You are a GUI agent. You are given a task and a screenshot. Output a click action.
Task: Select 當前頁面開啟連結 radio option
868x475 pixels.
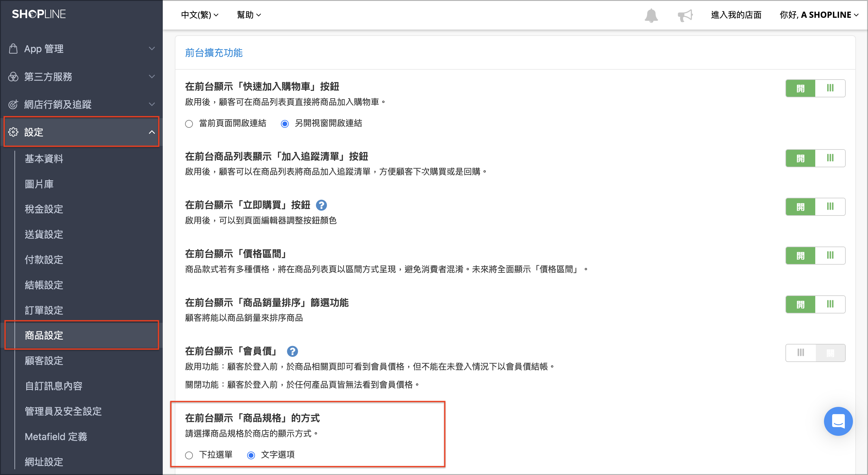[189, 124]
